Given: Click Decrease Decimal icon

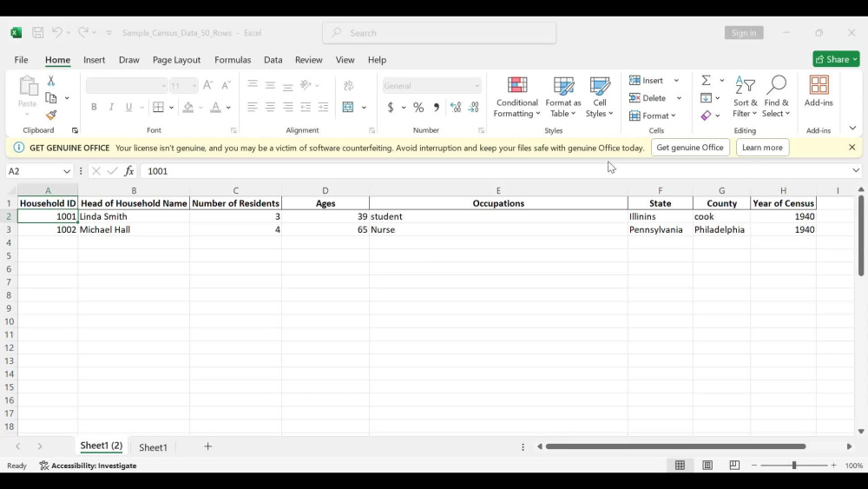Looking at the screenshot, I should tap(473, 108).
